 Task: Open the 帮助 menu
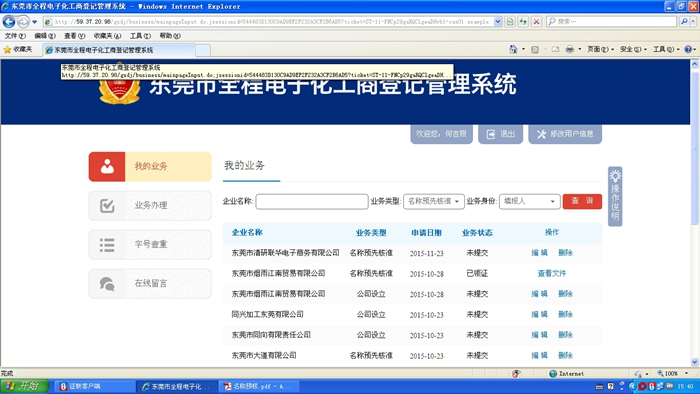click(x=170, y=36)
